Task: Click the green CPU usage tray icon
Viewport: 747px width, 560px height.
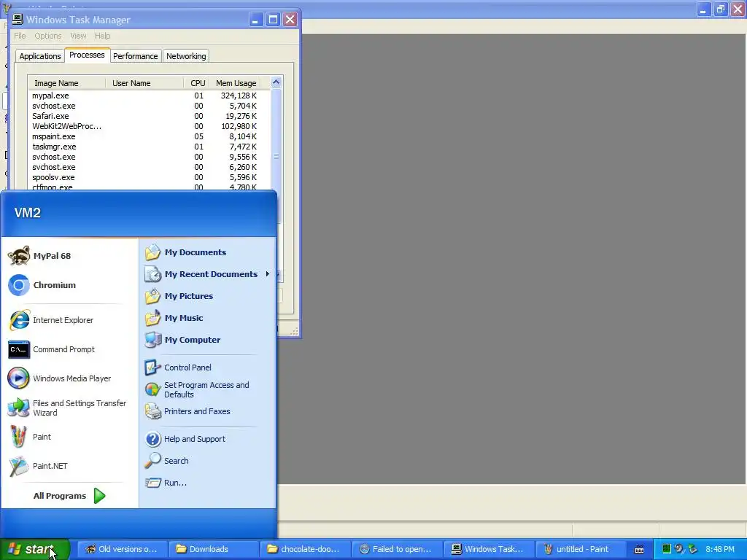Action: [x=666, y=549]
